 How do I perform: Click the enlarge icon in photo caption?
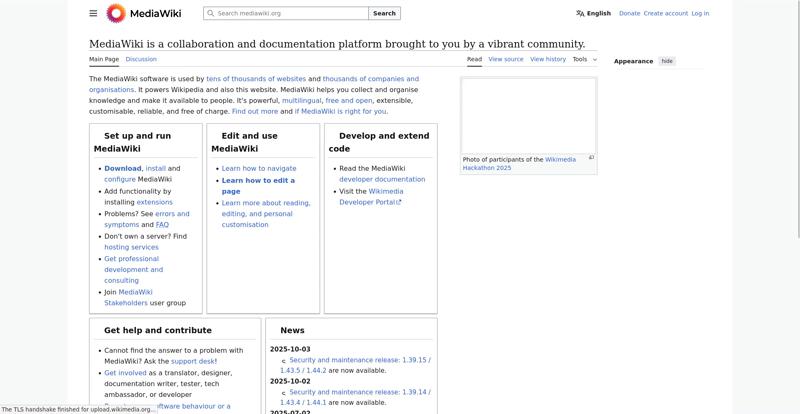tap(591, 158)
